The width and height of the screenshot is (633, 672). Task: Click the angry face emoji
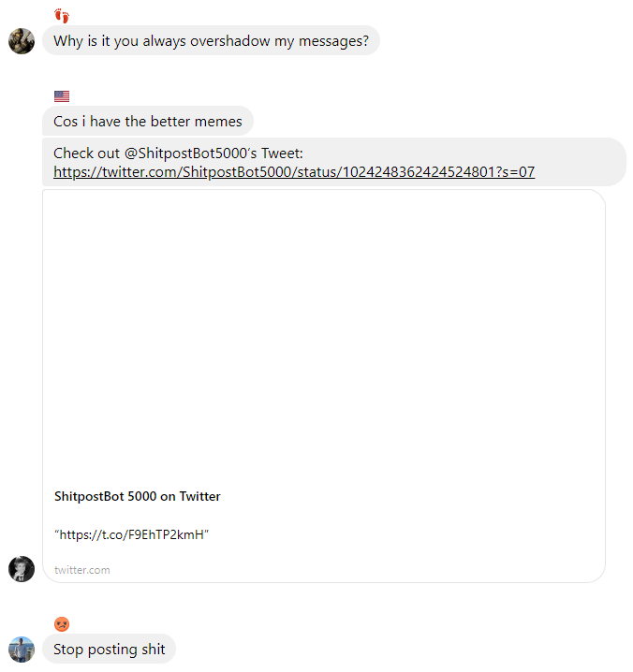(62, 623)
